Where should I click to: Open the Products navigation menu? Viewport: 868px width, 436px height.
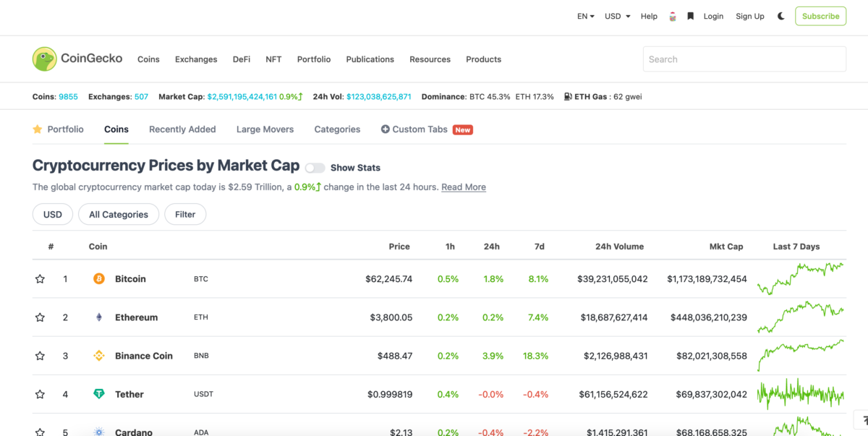(x=483, y=59)
